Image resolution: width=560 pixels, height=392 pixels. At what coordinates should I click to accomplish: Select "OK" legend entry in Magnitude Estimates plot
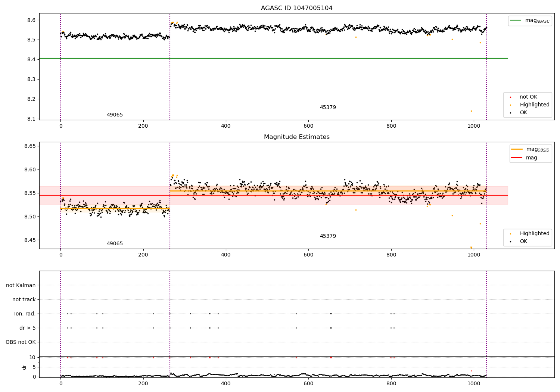click(x=523, y=242)
